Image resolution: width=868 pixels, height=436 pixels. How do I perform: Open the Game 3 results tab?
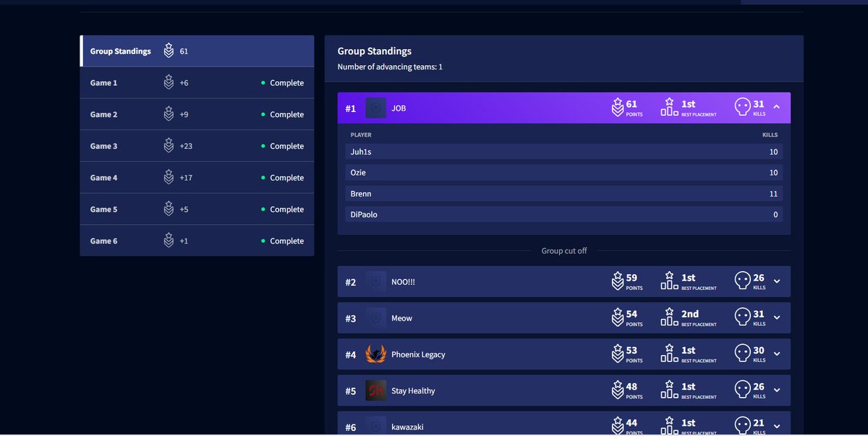tap(197, 146)
